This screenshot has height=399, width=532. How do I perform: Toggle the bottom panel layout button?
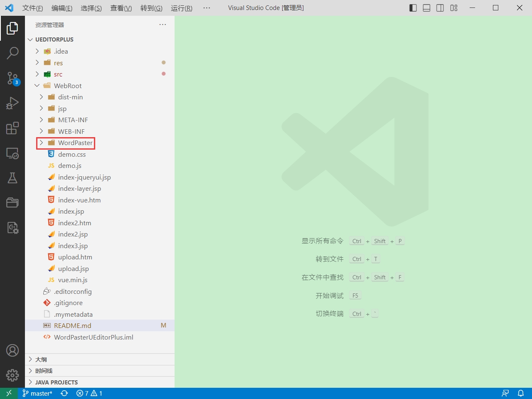click(x=426, y=8)
